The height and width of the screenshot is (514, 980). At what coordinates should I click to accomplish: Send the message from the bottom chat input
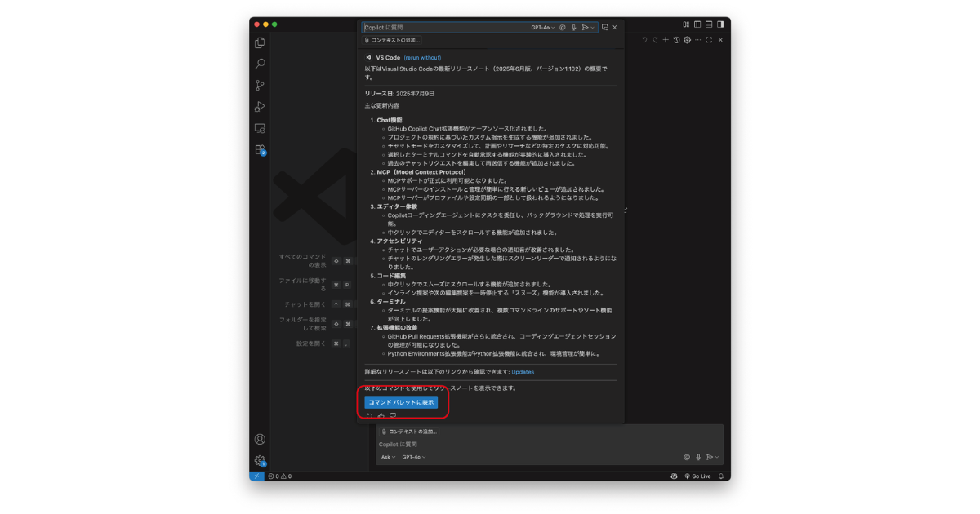coord(710,457)
